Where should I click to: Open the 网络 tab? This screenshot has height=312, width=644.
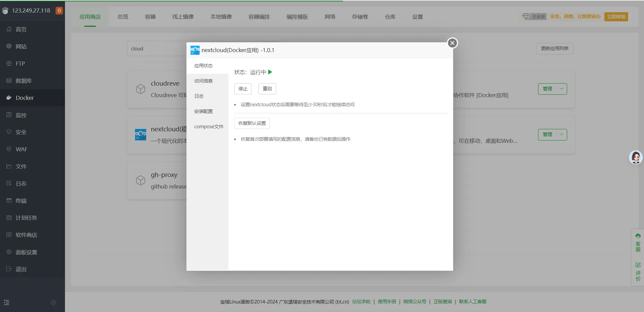point(330,17)
